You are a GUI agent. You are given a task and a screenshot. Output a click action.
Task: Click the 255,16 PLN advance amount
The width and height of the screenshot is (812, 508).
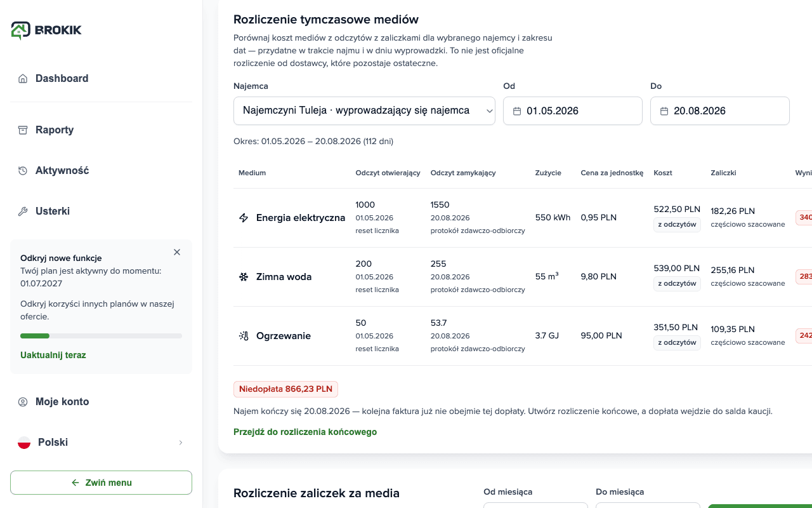733,270
